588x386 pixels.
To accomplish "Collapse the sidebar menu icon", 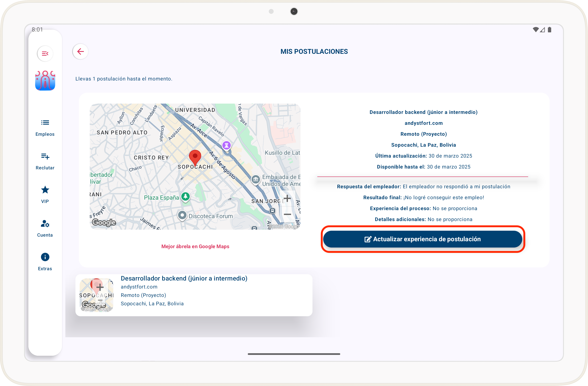I will point(45,54).
